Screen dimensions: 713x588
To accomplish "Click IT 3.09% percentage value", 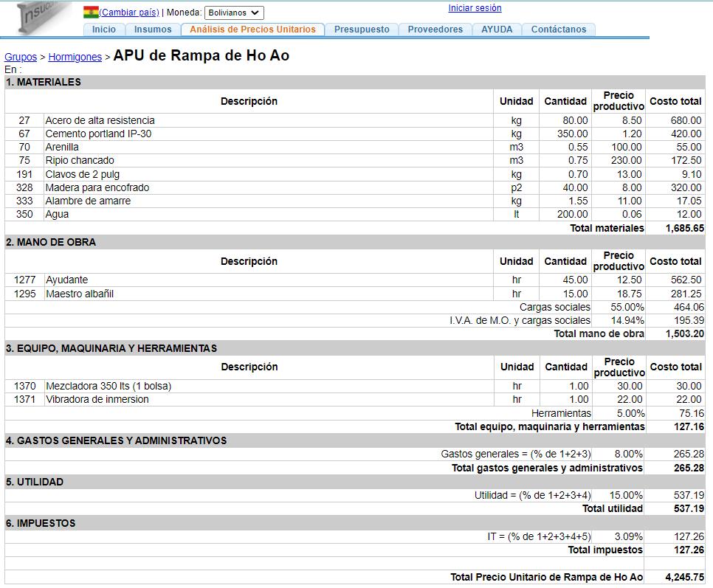I will click(628, 536).
